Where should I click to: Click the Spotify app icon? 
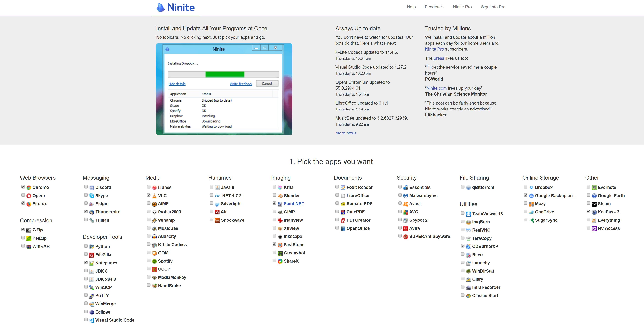click(154, 261)
